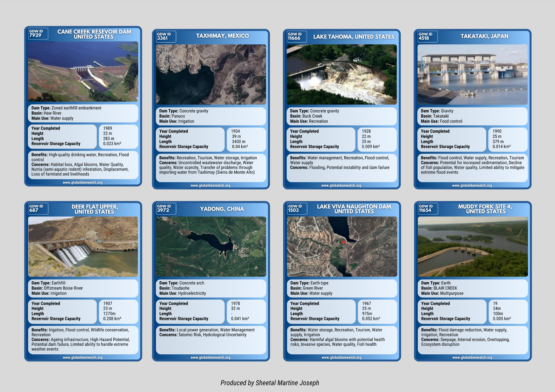The image size is (555, 392).
Task: Click GDW ID 3972 badge
Action: point(166,209)
